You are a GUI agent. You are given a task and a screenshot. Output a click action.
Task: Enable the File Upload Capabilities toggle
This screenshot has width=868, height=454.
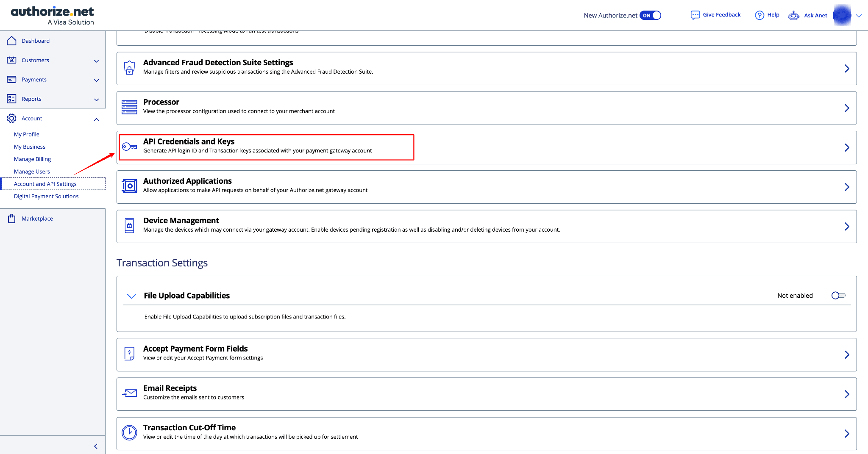coord(838,296)
